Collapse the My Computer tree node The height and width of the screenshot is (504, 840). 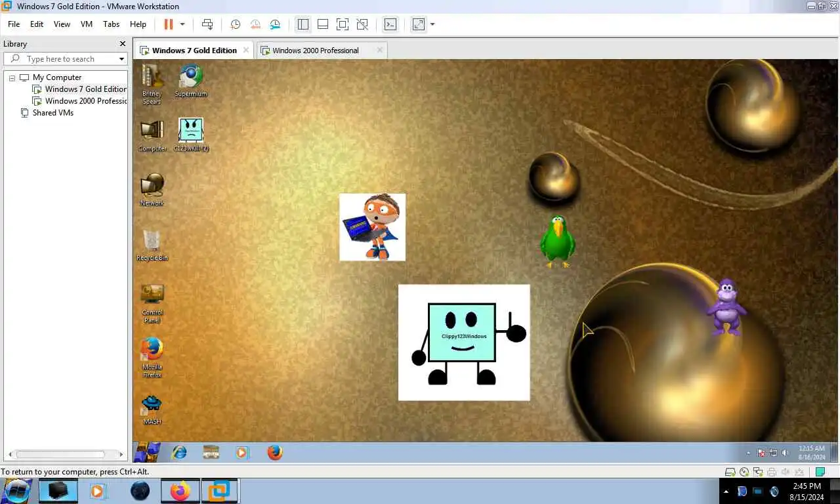(12, 77)
